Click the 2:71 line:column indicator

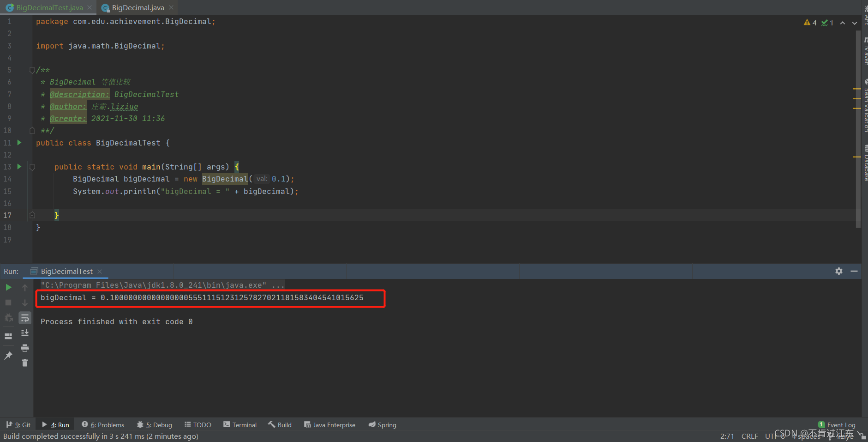pyautogui.click(x=727, y=436)
